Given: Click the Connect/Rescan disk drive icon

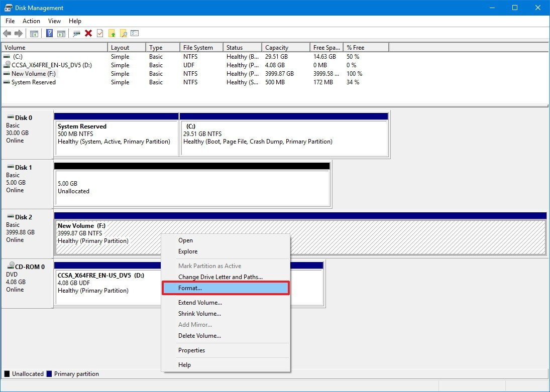Looking at the screenshot, I should coord(76,33).
